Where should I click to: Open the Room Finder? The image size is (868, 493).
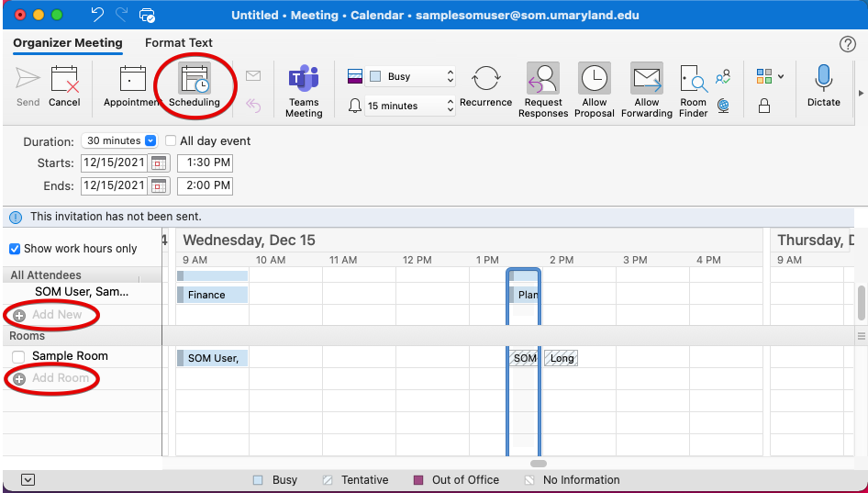point(693,80)
